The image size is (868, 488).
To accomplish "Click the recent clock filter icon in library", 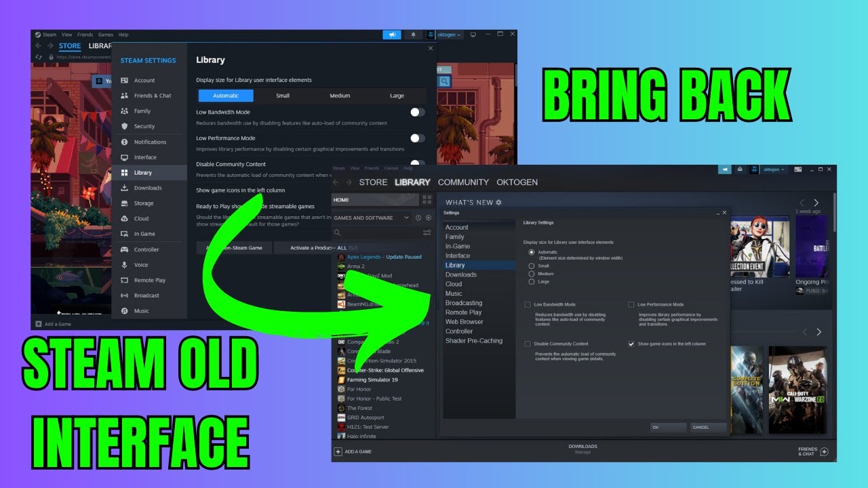I will tap(418, 218).
